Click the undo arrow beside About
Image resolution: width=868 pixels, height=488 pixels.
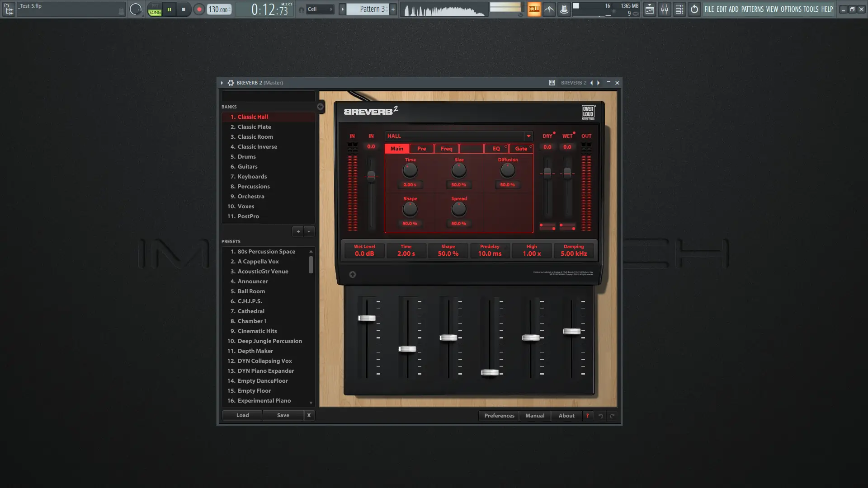(601, 416)
